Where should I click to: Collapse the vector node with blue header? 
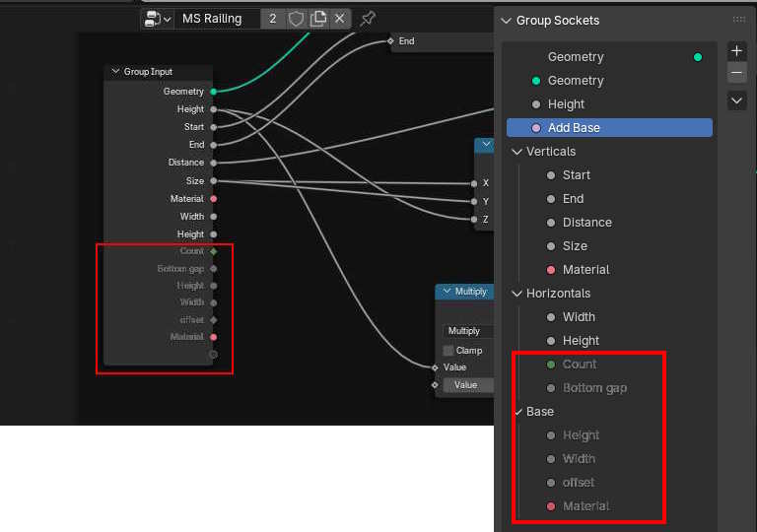486,144
